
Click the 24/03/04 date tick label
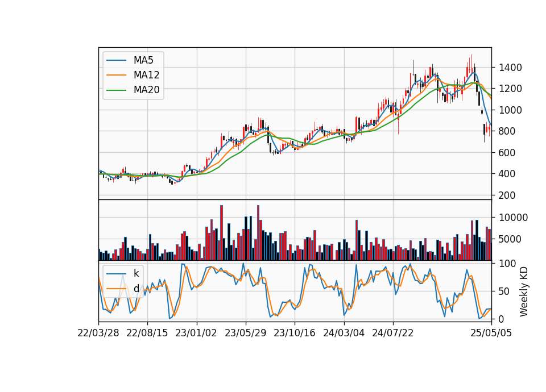tap(344, 333)
